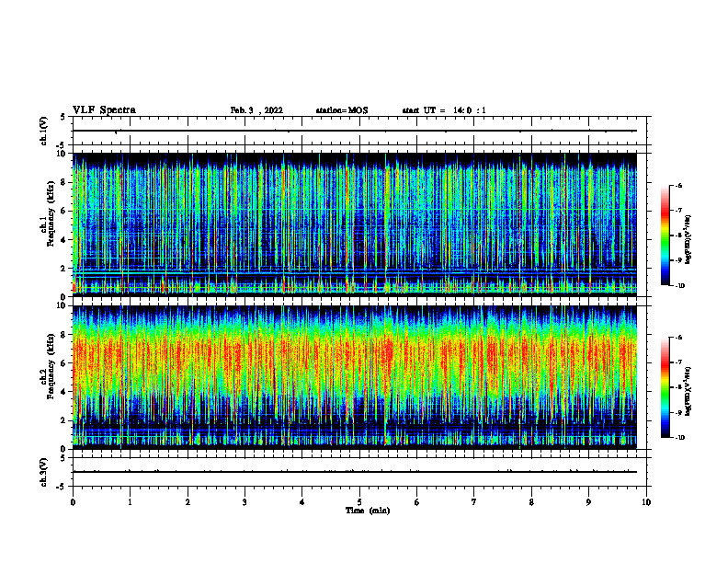Screen dimensions: 728x563
Task: Click the 'ch.3(V)' axis label
Action: coord(44,472)
